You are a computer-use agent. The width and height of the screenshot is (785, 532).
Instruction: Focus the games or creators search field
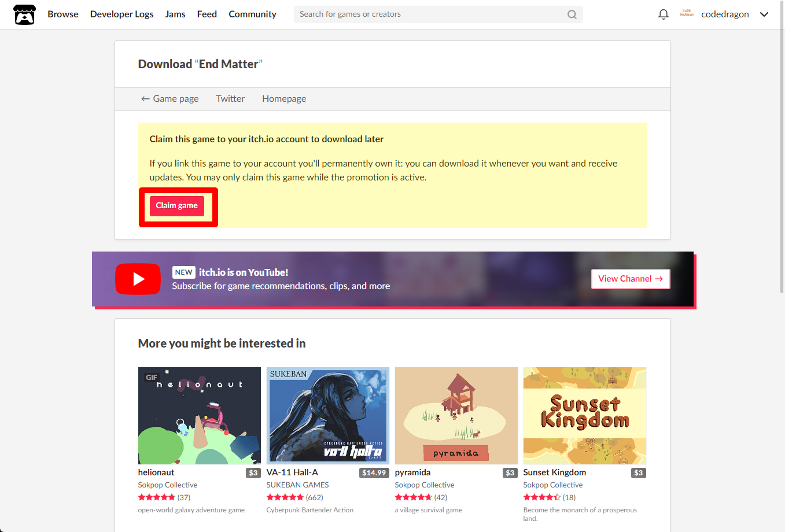click(x=438, y=14)
